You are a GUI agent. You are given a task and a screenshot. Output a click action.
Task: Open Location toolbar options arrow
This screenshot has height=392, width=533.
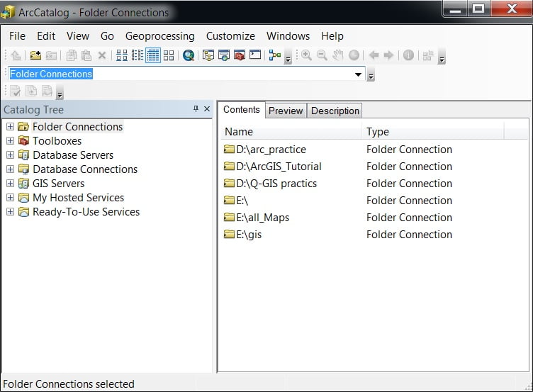coord(371,76)
